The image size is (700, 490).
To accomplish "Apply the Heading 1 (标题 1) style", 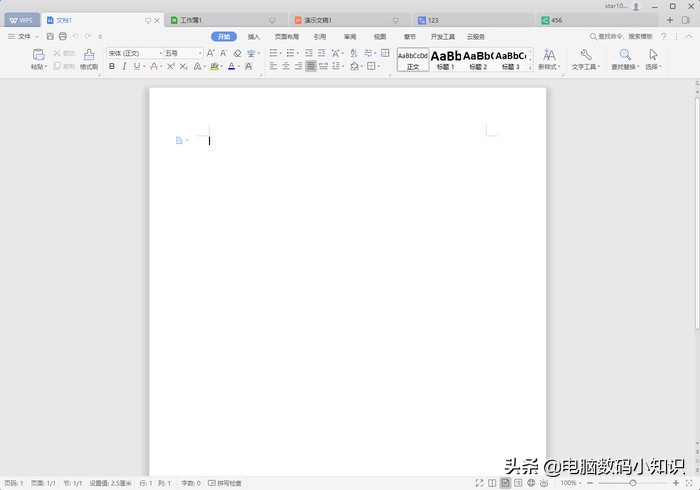I will [x=446, y=59].
